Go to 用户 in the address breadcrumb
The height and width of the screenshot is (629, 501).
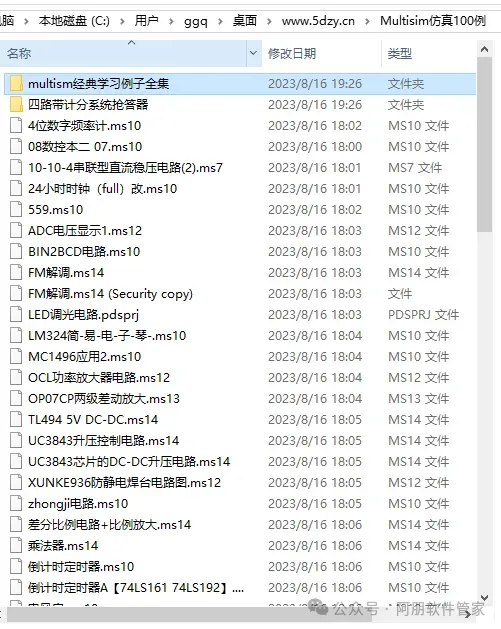point(146,20)
